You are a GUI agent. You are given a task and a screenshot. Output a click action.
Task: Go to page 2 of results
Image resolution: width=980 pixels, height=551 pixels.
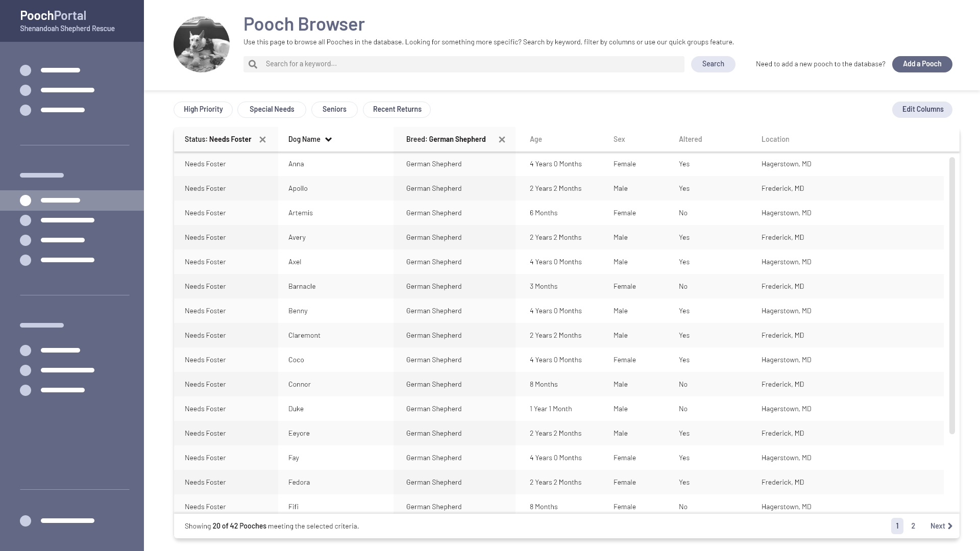913,526
